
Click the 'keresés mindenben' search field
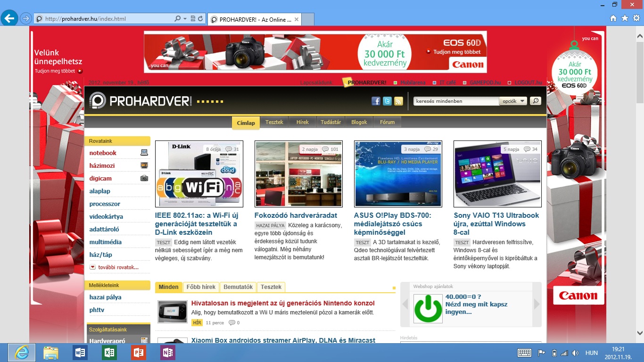pyautogui.click(x=456, y=101)
